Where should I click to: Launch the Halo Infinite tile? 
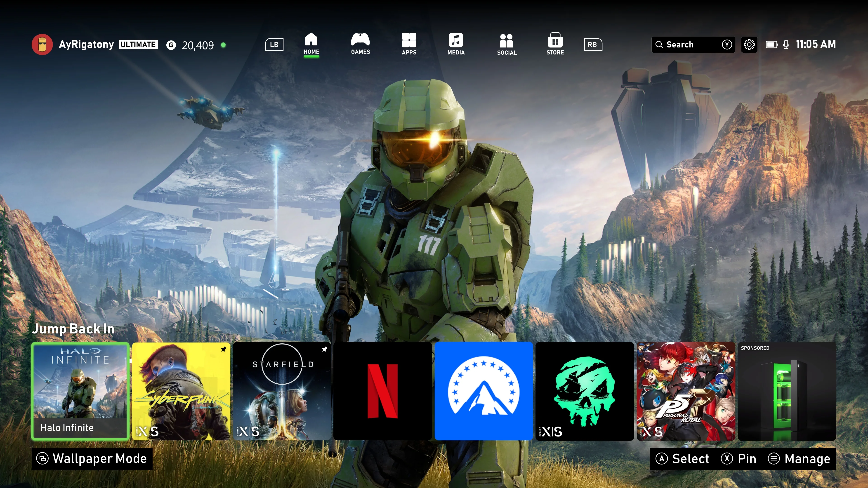point(80,391)
